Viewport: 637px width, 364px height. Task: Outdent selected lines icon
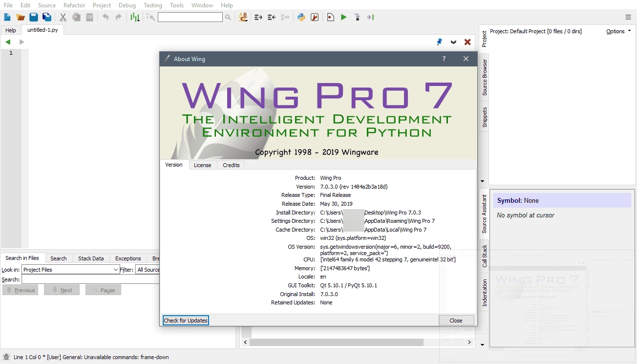(x=272, y=17)
